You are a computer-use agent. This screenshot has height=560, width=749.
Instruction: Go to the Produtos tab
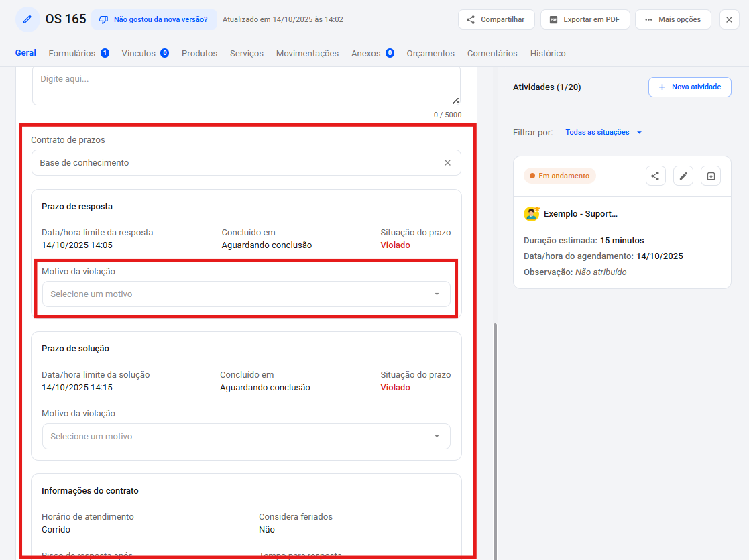(x=199, y=53)
